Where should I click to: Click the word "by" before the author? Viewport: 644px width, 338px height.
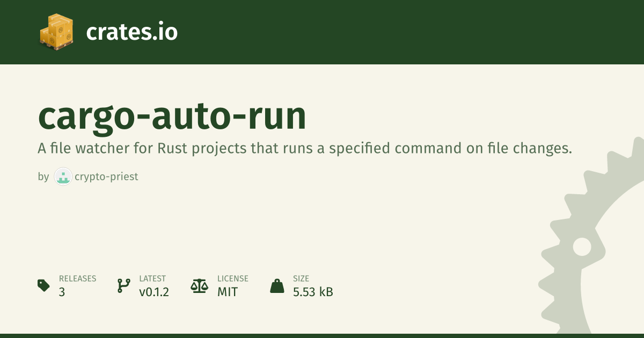tap(43, 177)
